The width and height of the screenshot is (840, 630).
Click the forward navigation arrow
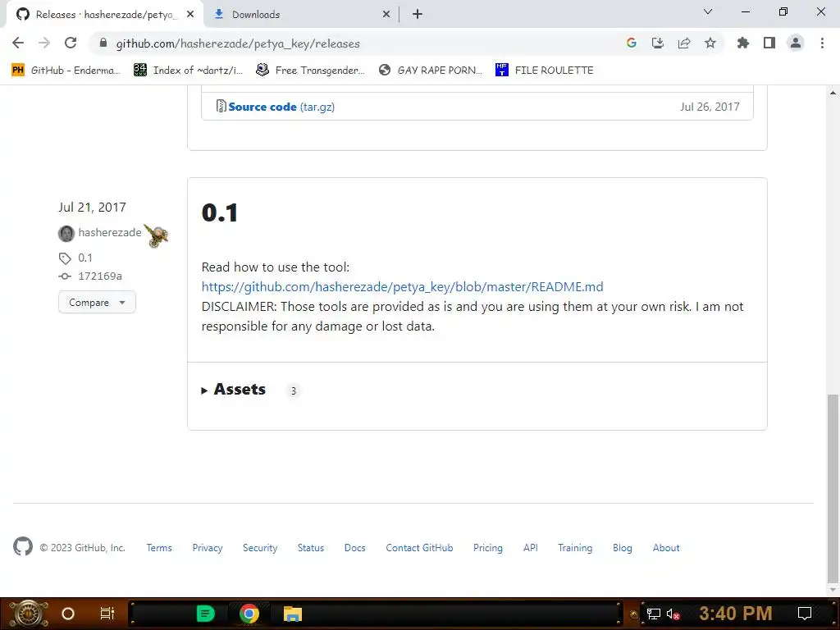point(44,43)
